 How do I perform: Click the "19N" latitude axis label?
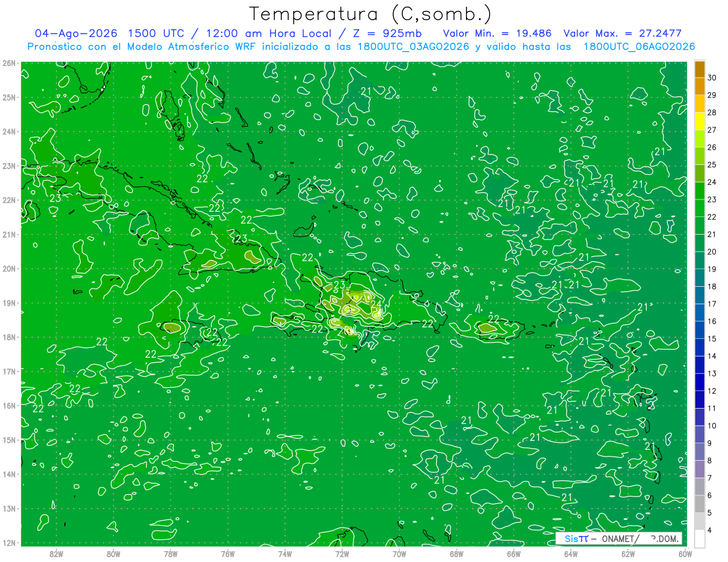(8, 303)
